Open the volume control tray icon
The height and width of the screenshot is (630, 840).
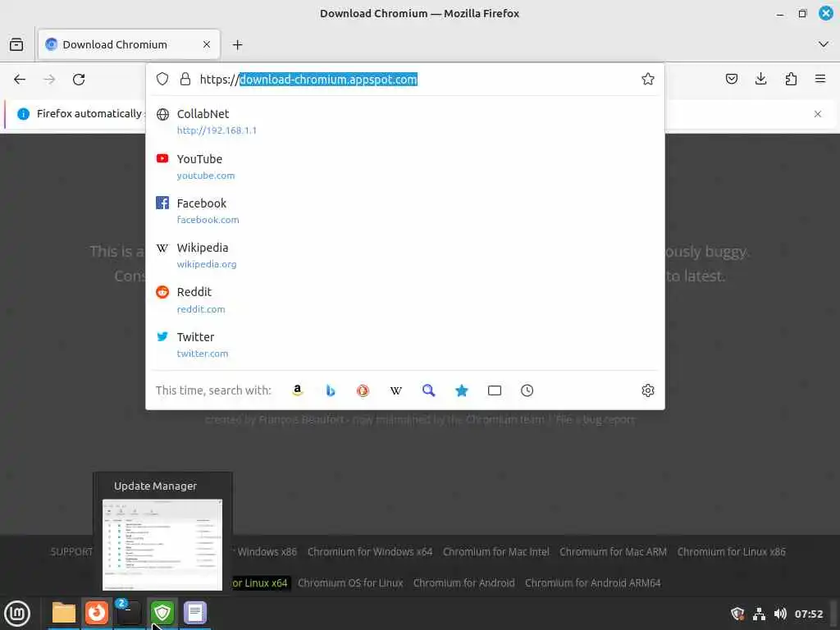pos(780,614)
